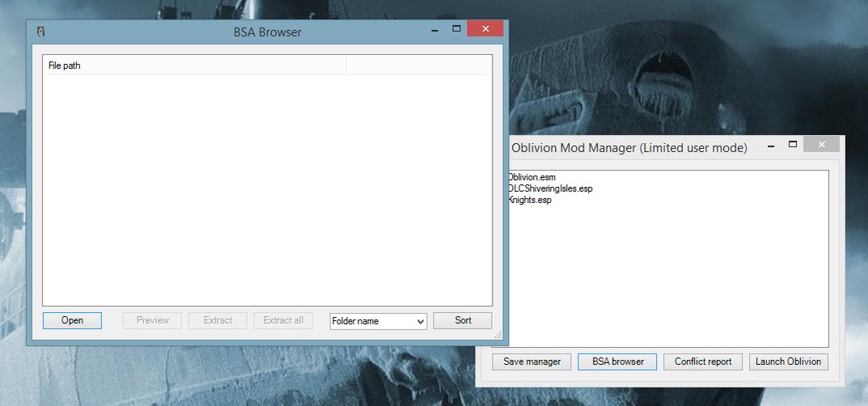
Task: Click the File path column header
Action: point(194,66)
